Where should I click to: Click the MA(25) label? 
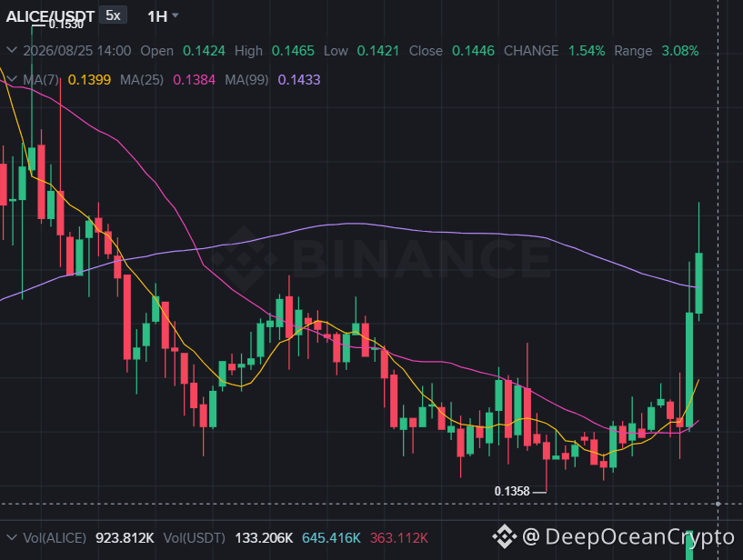coord(142,80)
